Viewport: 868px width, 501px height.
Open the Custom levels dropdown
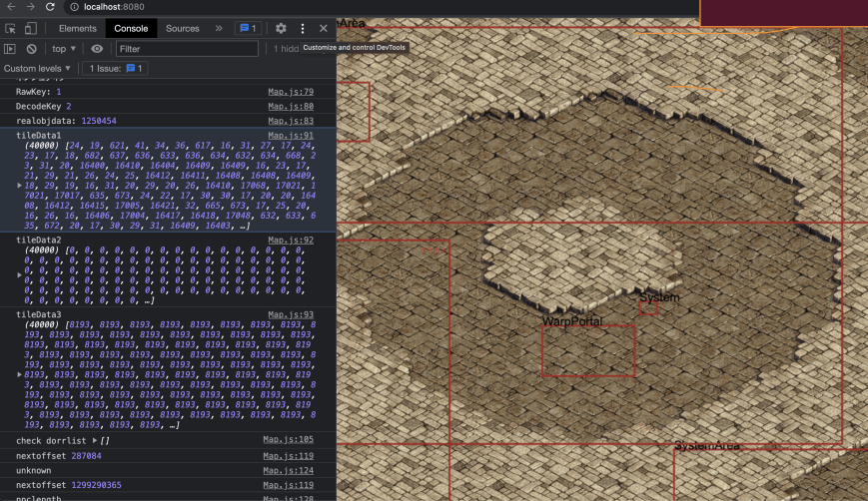tap(37, 69)
